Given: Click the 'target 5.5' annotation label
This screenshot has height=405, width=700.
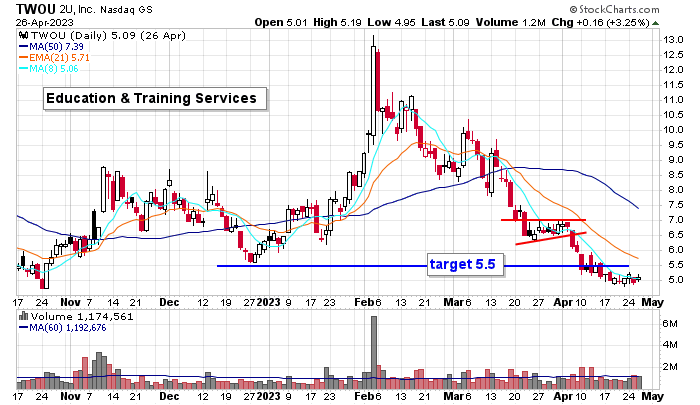Looking at the screenshot, I should pos(465,265).
